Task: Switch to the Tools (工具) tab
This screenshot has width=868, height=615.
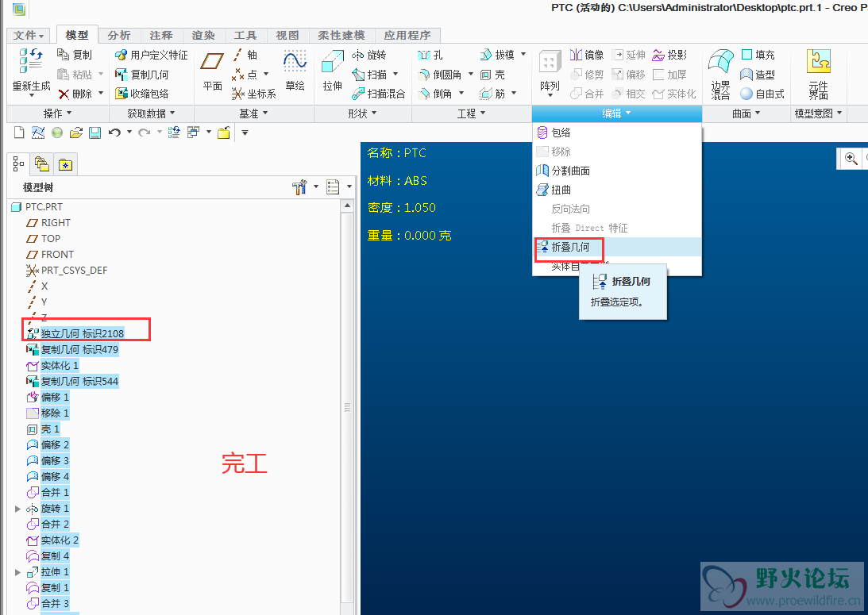Action: [245, 36]
